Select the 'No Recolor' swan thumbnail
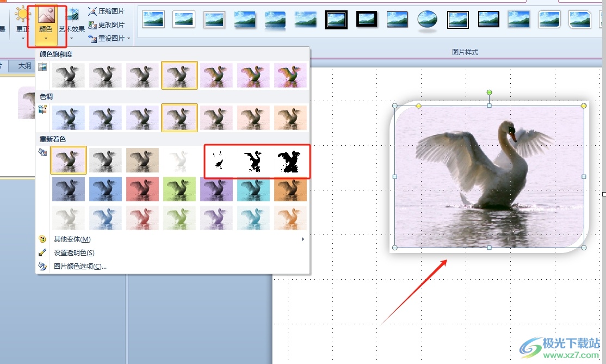The width and height of the screenshot is (606, 364). tap(69, 160)
